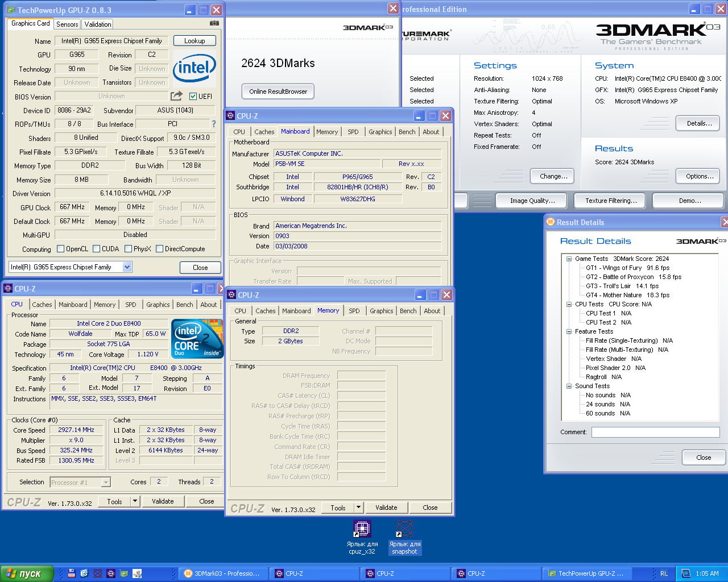
Task: Open Tools dropdown arrow in CPU-Z Memory window
Action: point(358,508)
